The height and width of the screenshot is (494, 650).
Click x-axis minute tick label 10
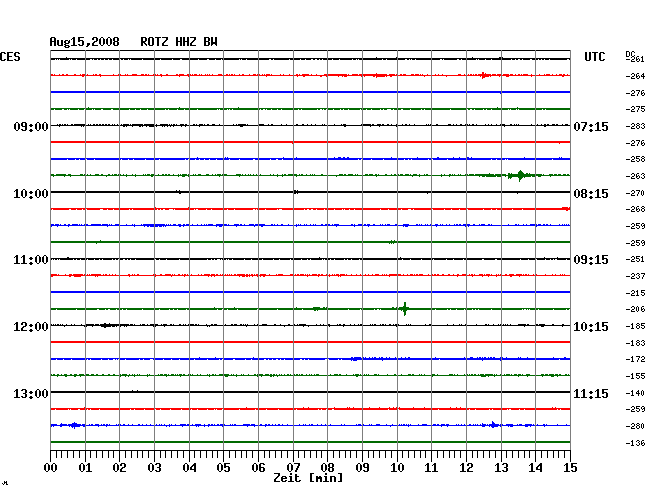tap(397, 468)
